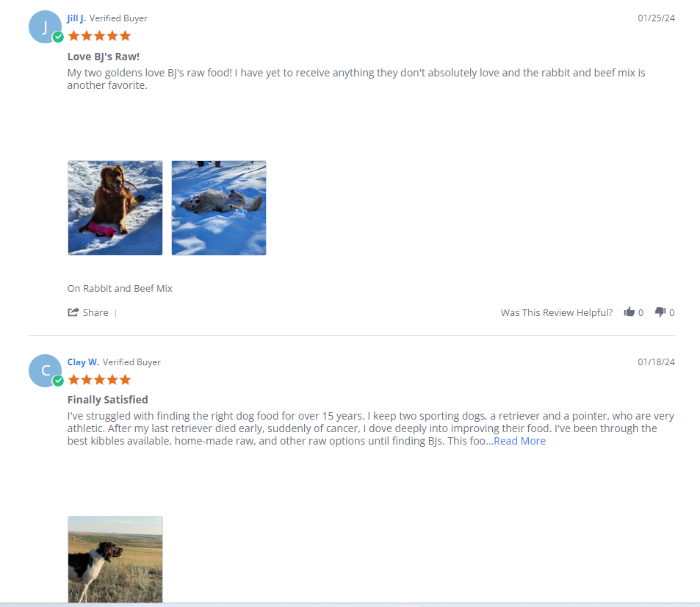Click Clay W.'s avatar circle with letter C

point(45,370)
